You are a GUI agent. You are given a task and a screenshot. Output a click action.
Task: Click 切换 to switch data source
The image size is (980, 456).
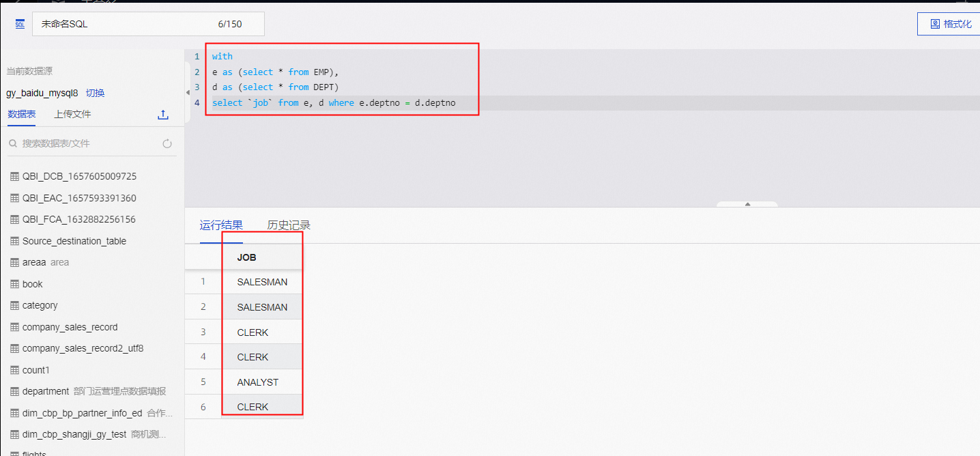(95, 93)
